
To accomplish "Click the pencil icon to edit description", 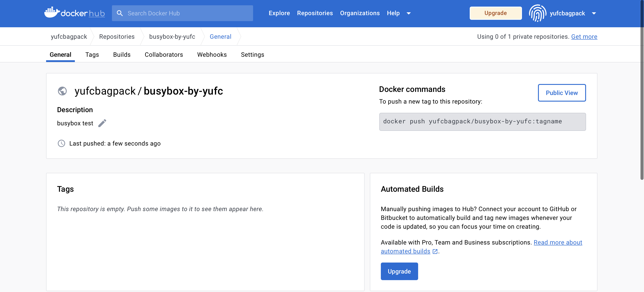I will click(102, 123).
